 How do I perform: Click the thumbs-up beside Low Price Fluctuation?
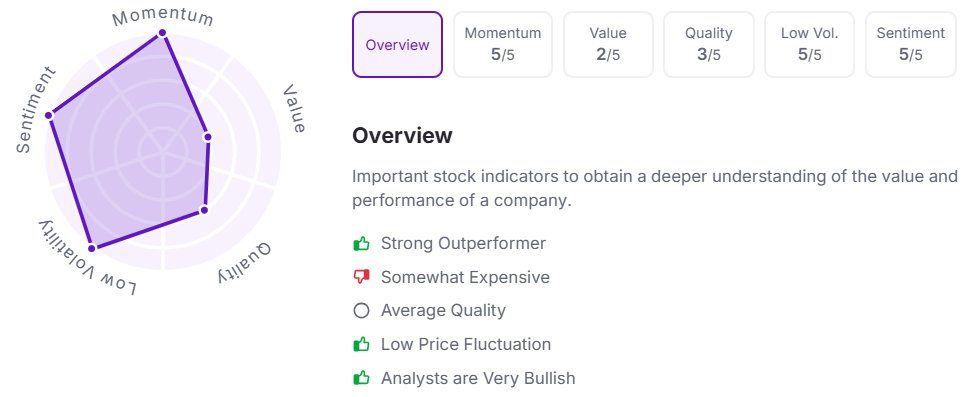pos(361,344)
